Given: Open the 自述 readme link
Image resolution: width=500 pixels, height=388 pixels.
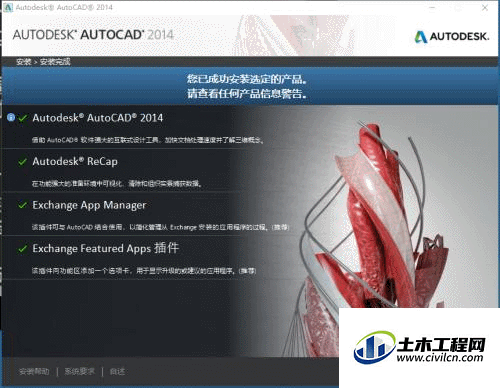Looking at the screenshot, I should [117, 371].
